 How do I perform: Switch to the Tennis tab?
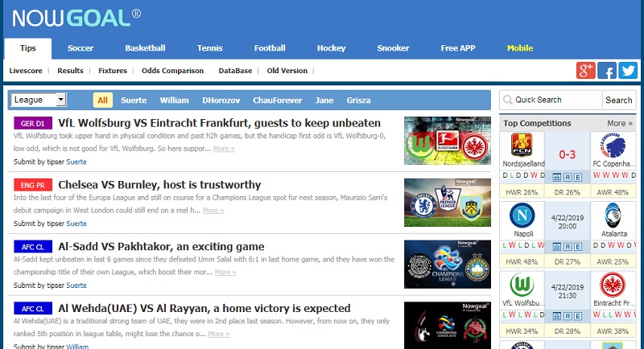click(210, 48)
